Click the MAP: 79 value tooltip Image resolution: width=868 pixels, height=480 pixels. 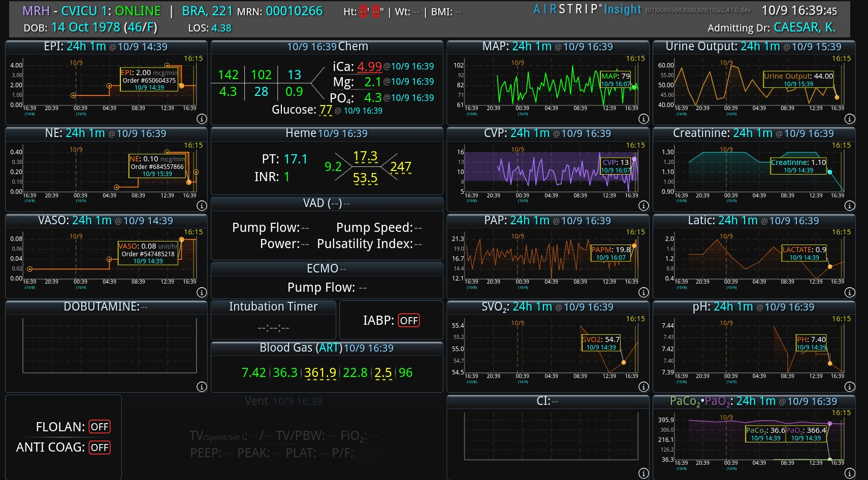tap(616, 80)
